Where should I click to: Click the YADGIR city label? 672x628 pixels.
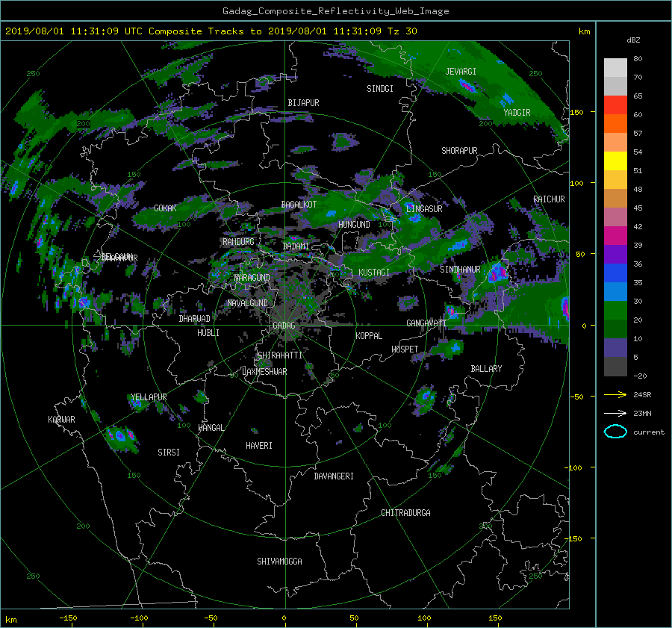click(x=517, y=113)
